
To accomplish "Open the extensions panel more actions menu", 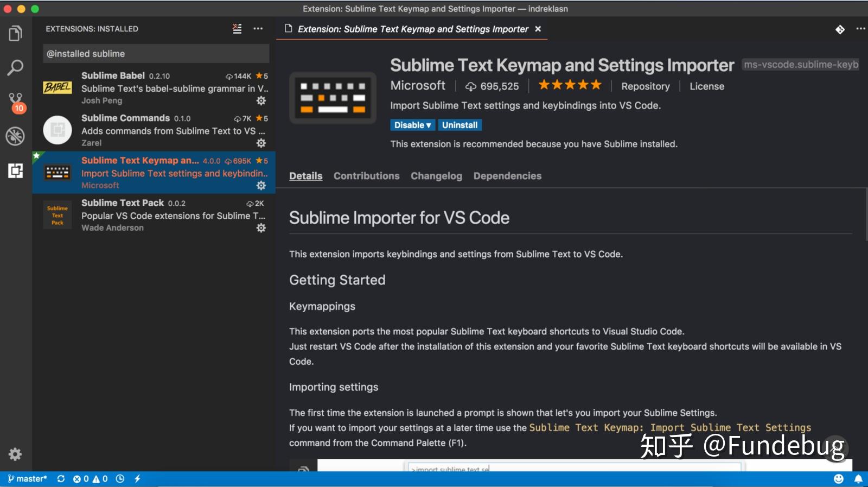I will [x=258, y=29].
